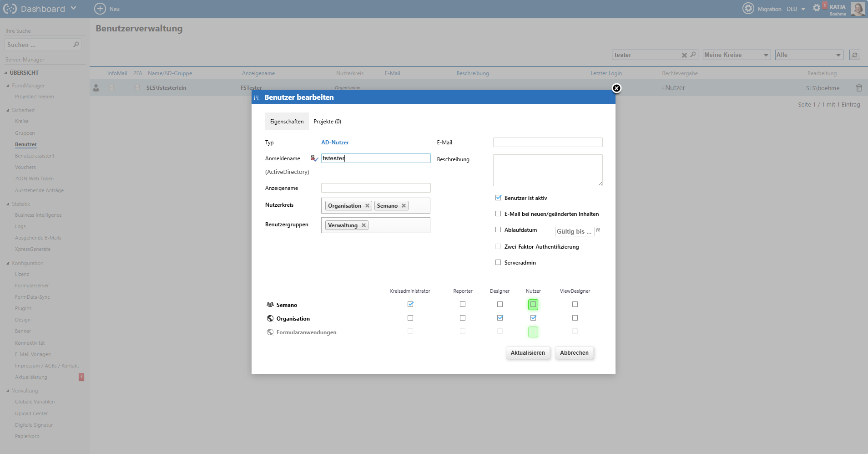The width and height of the screenshot is (868, 454).
Task: Click the magnifier icon in sidebar search
Action: pos(76,45)
